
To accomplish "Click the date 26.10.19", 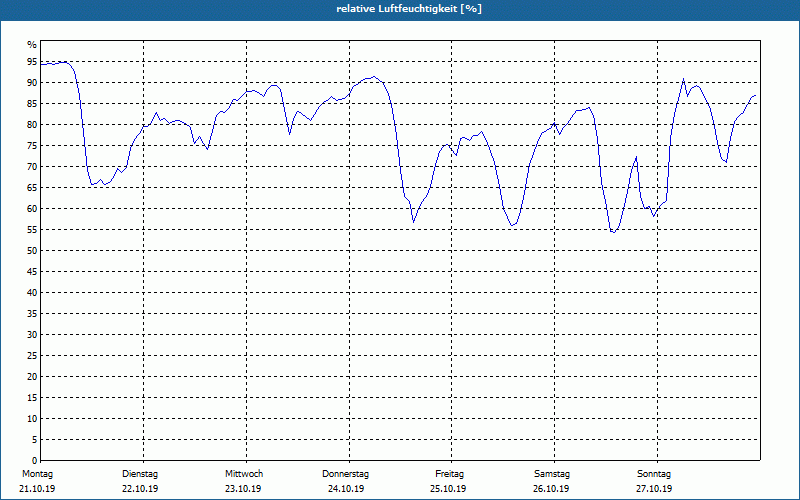I will click(x=551, y=489).
